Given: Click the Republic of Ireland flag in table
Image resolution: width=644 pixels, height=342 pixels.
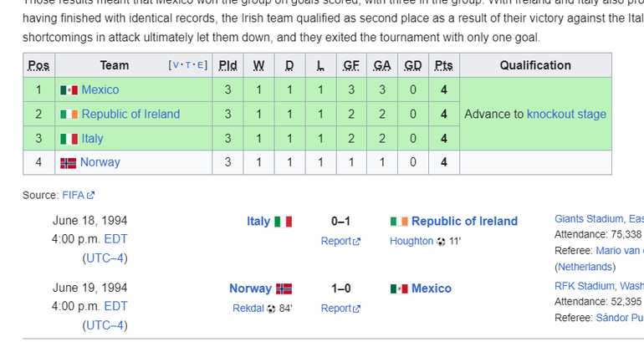Looking at the screenshot, I should (x=69, y=114).
